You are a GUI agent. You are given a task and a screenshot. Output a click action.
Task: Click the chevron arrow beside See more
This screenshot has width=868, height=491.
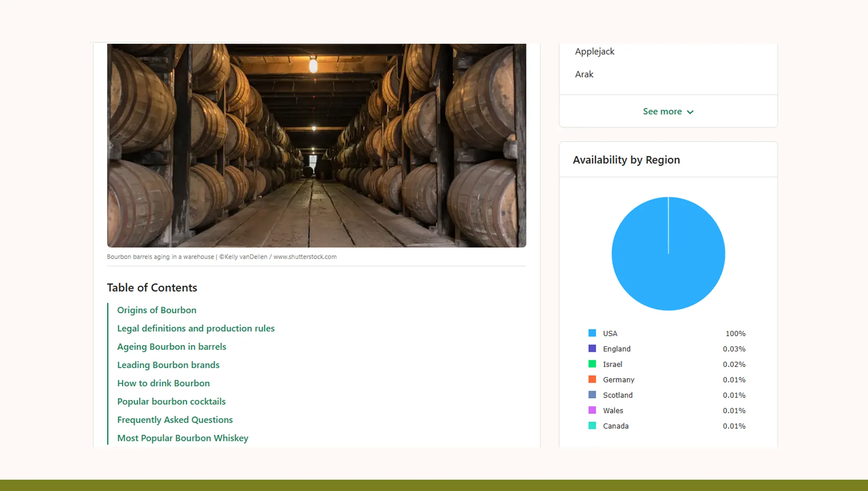[x=690, y=112]
